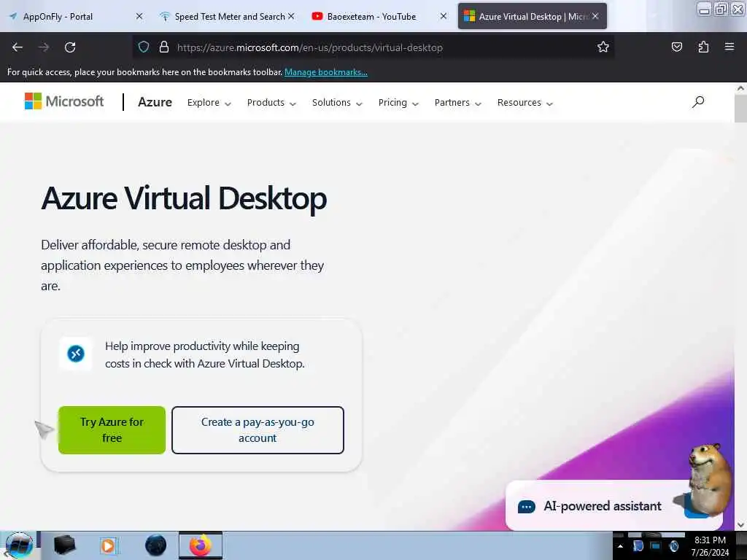Click the Azure Virtual Desktop heading
The height and width of the screenshot is (560, 747).
click(184, 198)
